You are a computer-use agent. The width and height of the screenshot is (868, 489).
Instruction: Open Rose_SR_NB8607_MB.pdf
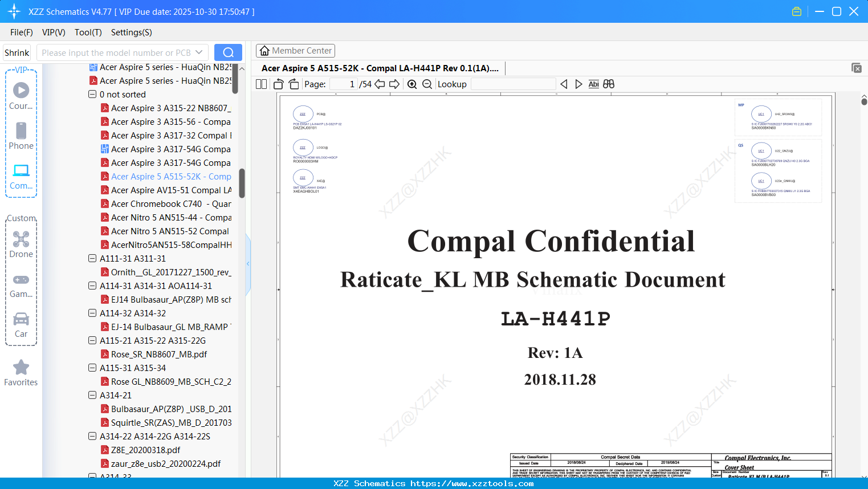(154, 354)
